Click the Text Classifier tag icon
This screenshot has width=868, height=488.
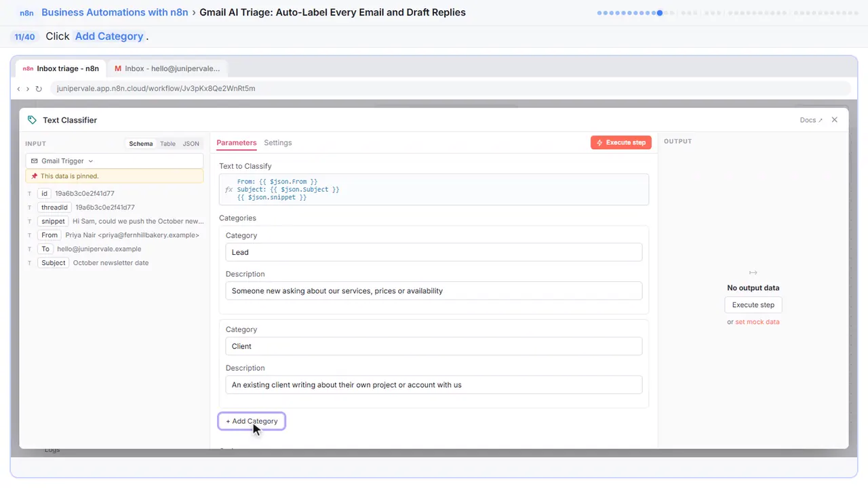coord(32,120)
